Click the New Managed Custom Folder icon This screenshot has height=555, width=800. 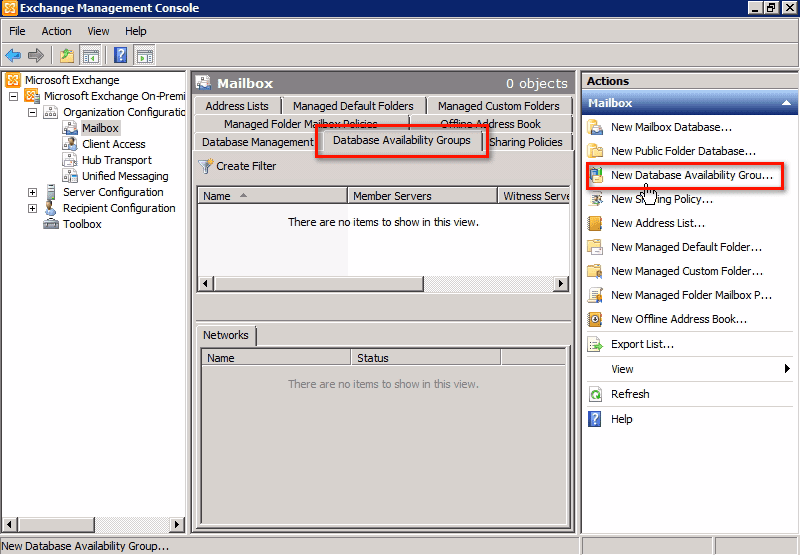(x=595, y=271)
